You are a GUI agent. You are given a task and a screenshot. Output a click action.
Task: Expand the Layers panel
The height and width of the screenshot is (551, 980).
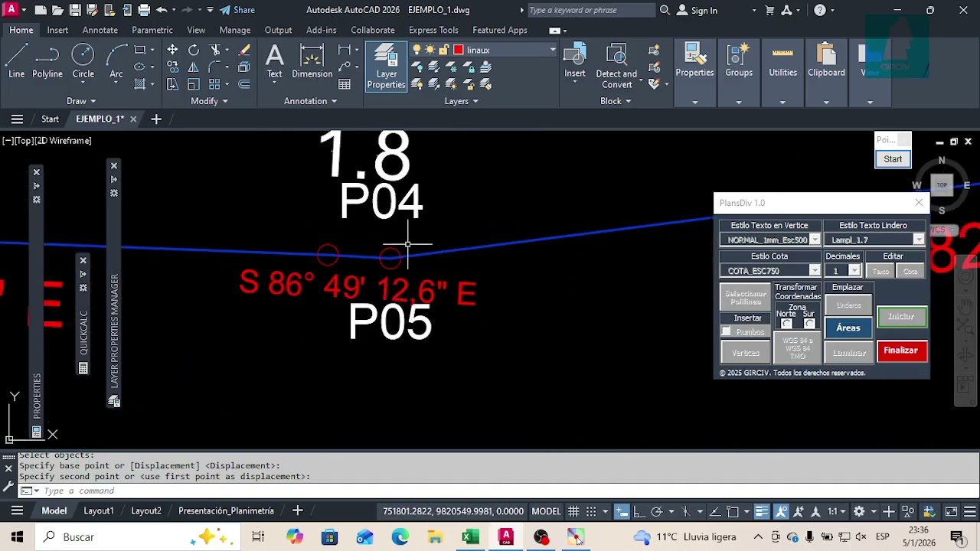(462, 101)
